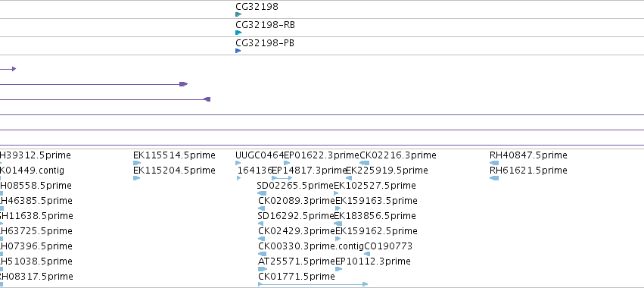Click the CO190773 EST feature glyph
Screen dimensions: 644x288
tap(367, 254)
